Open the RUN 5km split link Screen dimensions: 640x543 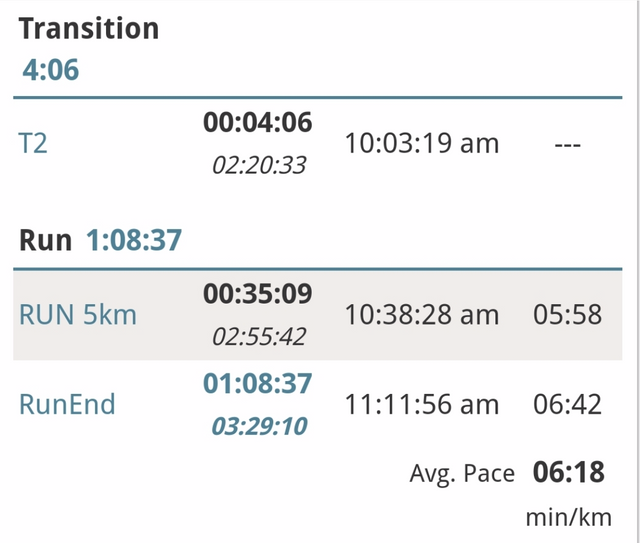pyautogui.click(x=78, y=315)
